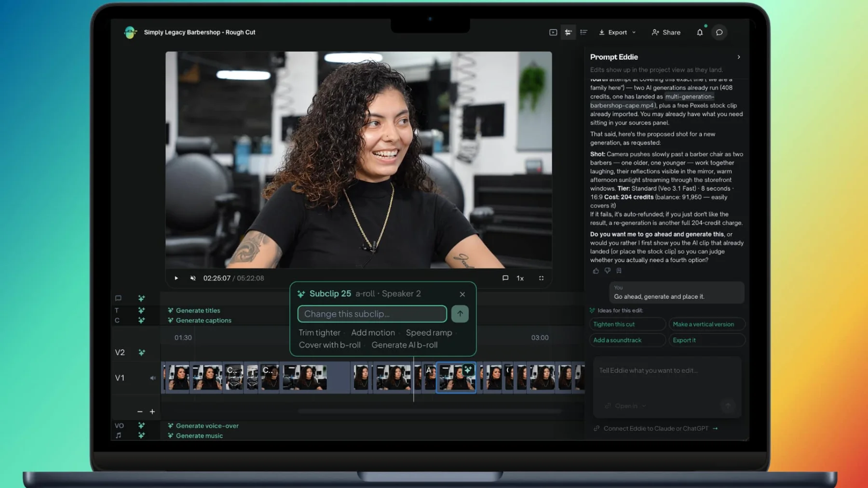
Task: Click Generate titles
Action: (x=194, y=310)
